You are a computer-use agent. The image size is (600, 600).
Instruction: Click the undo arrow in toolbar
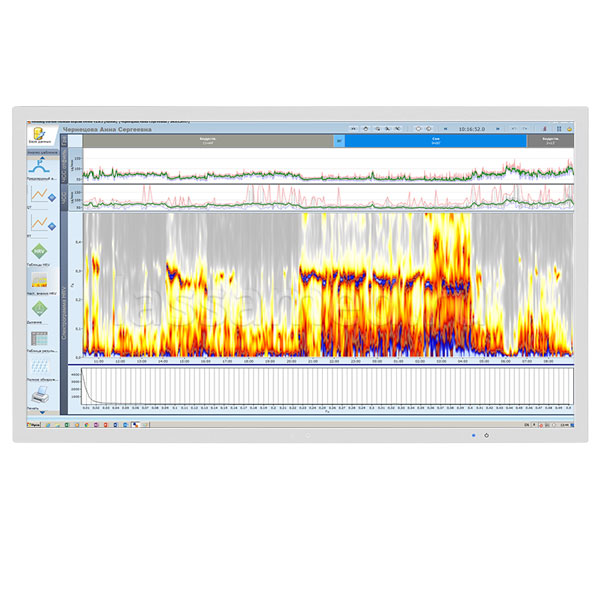tap(514, 129)
